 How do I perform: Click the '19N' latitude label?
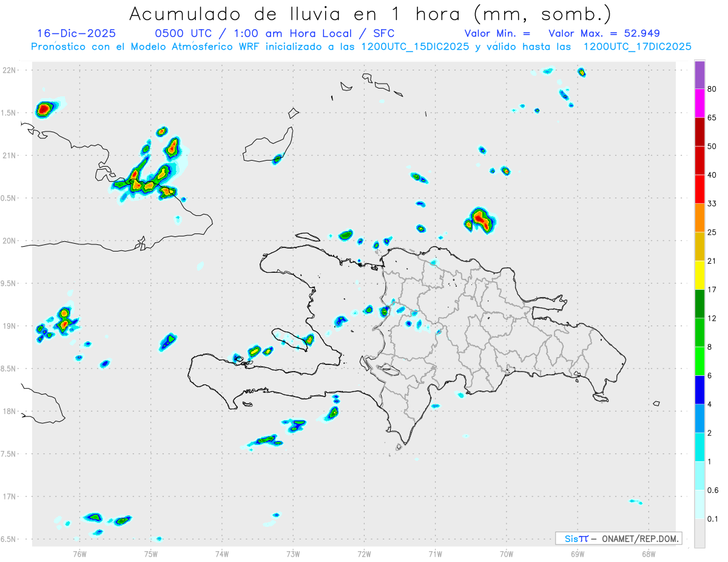click(x=10, y=326)
